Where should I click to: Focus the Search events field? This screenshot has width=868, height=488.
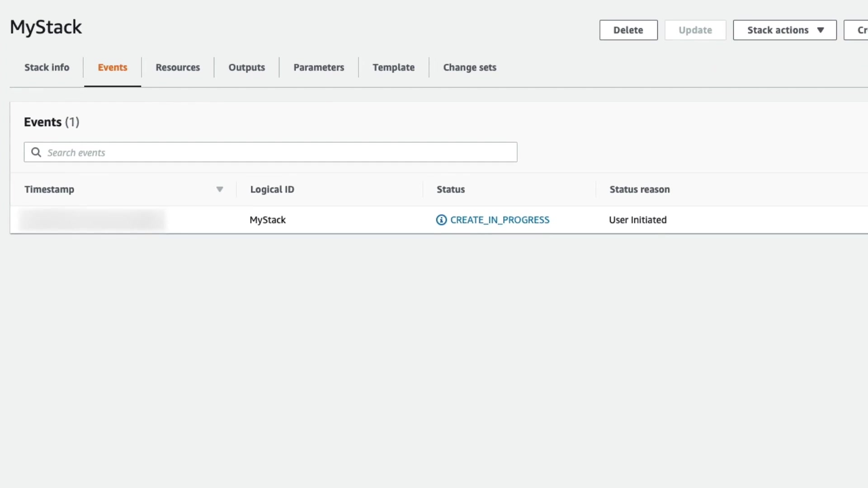coord(280,152)
